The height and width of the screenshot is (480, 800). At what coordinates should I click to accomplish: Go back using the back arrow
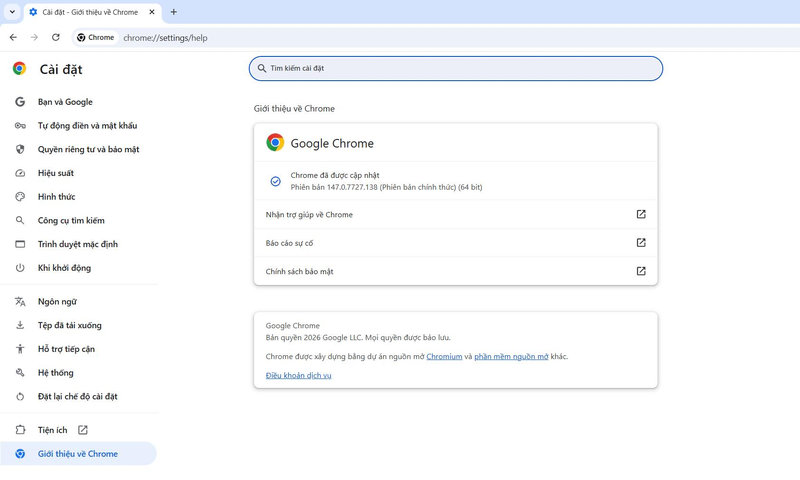pos(13,37)
